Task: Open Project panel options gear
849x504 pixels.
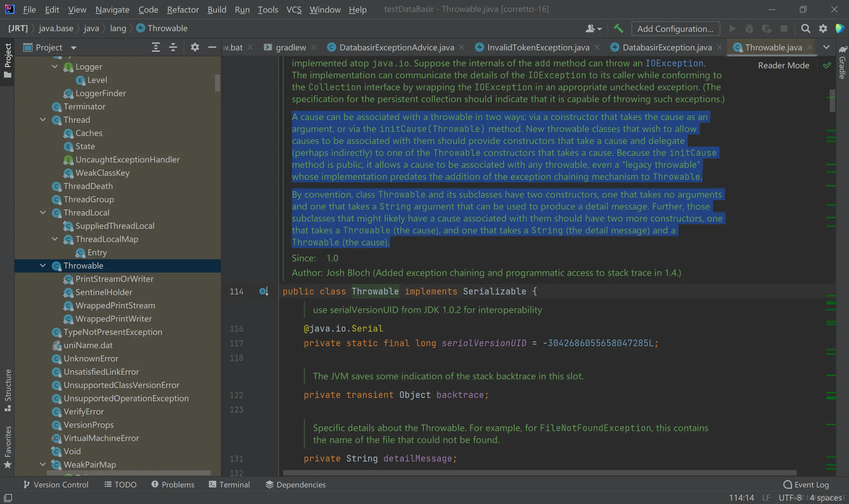Action: click(195, 47)
